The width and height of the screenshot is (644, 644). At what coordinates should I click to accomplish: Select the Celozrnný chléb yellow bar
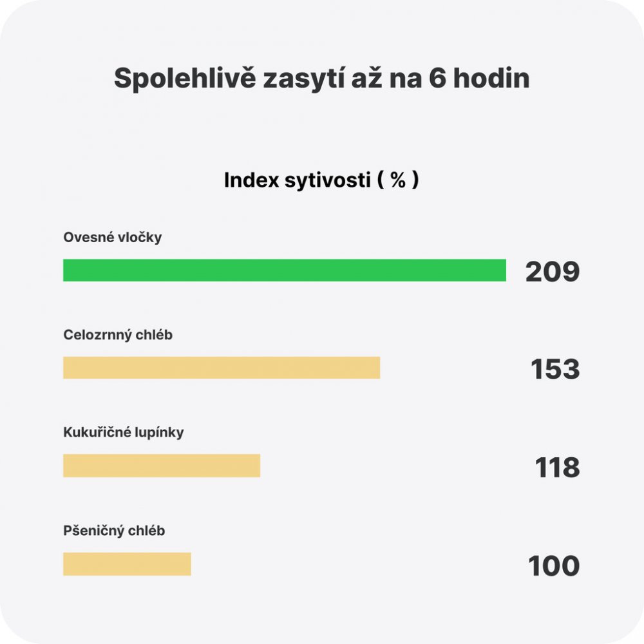[222, 368]
